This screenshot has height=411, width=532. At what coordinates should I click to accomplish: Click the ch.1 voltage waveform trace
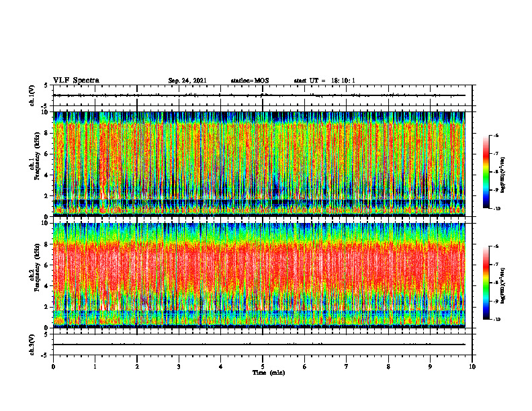(x=259, y=95)
